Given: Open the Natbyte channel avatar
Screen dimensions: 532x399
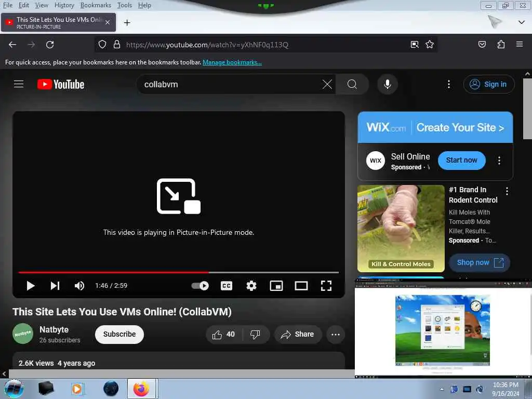Looking at the screenshot, I should [23, 334].
